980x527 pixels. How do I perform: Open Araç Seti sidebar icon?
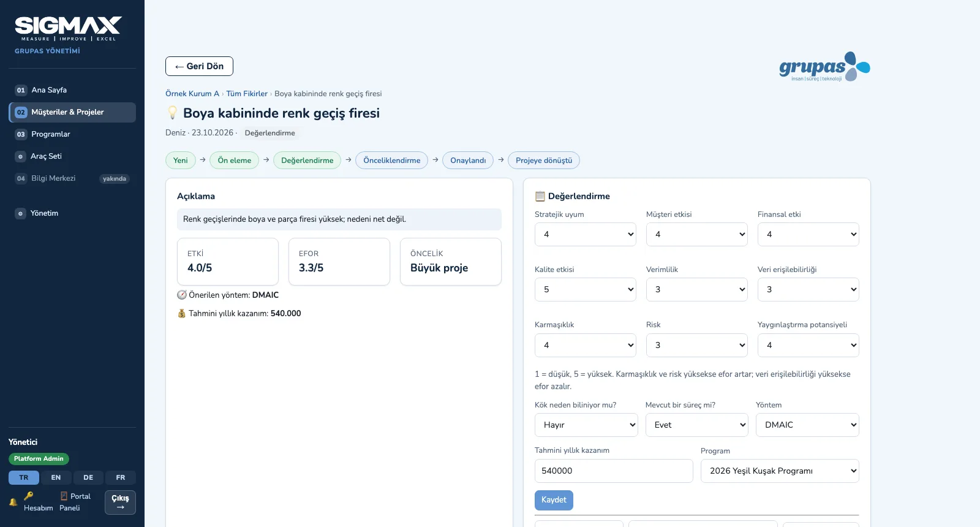20,156
